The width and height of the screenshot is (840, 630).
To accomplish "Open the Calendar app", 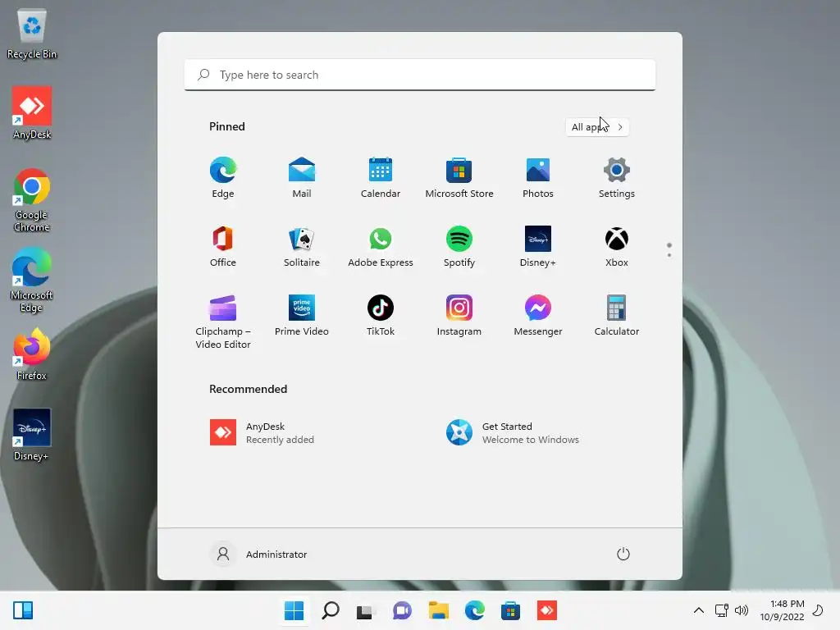I will pos(381,178).
